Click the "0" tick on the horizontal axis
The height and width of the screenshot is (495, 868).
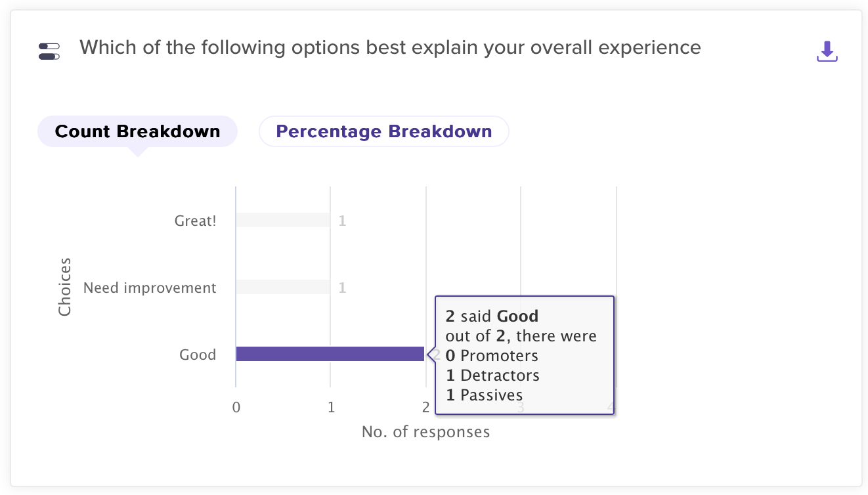pyautogui.click(x=236, y=407)
